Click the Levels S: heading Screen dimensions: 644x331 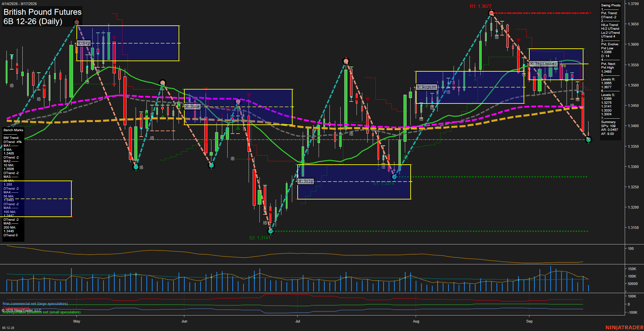608,95
